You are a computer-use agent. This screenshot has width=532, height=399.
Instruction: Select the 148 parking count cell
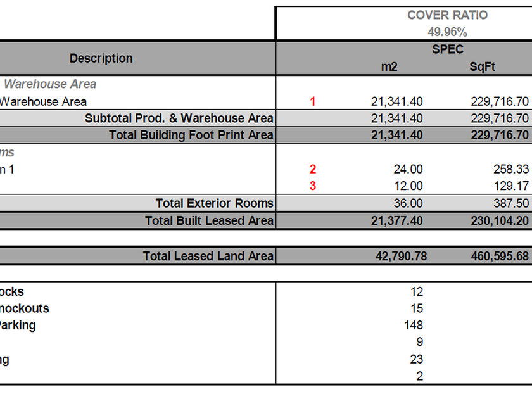pos(413,326)
